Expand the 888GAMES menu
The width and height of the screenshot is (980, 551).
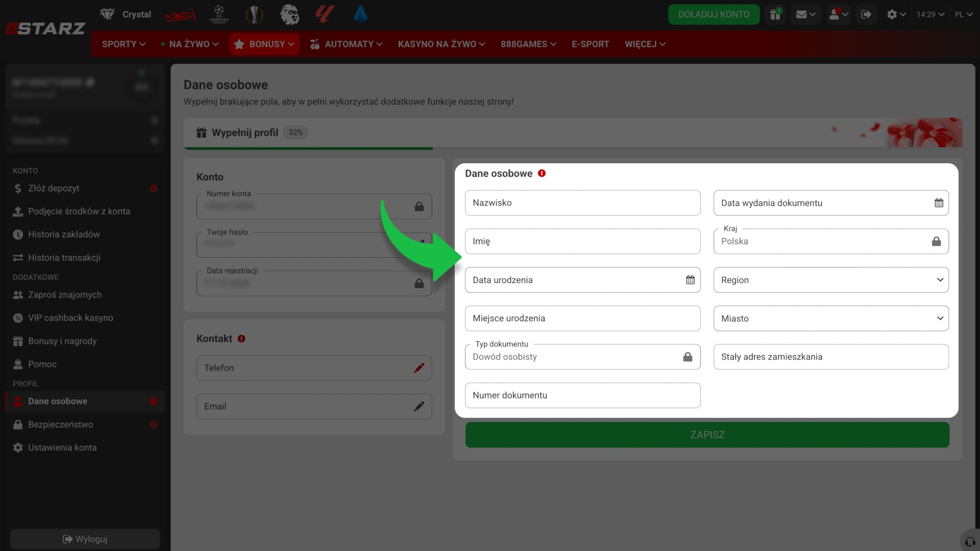tap(528, 44)
